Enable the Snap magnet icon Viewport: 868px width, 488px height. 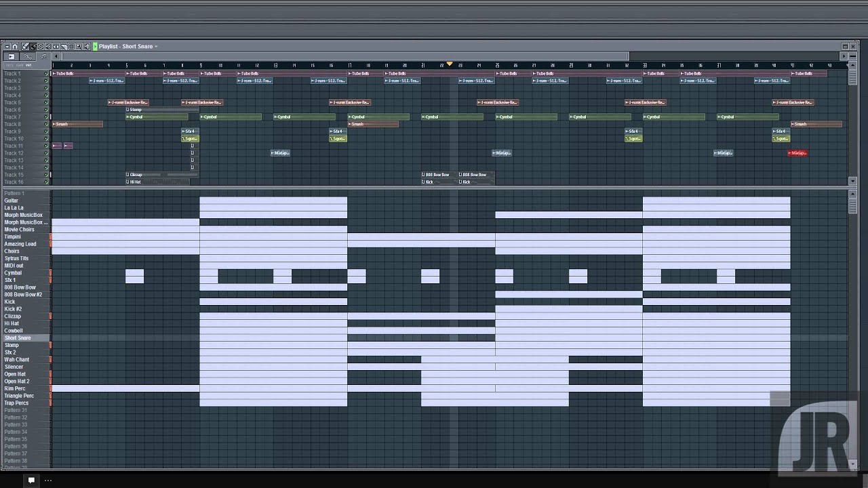(x=15, y=46)
